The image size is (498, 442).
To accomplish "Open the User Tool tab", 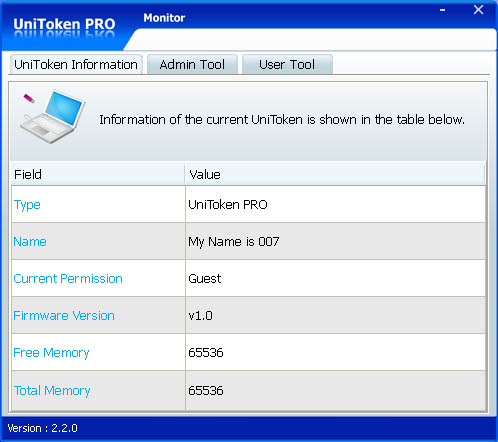I will tap(287, 64).
